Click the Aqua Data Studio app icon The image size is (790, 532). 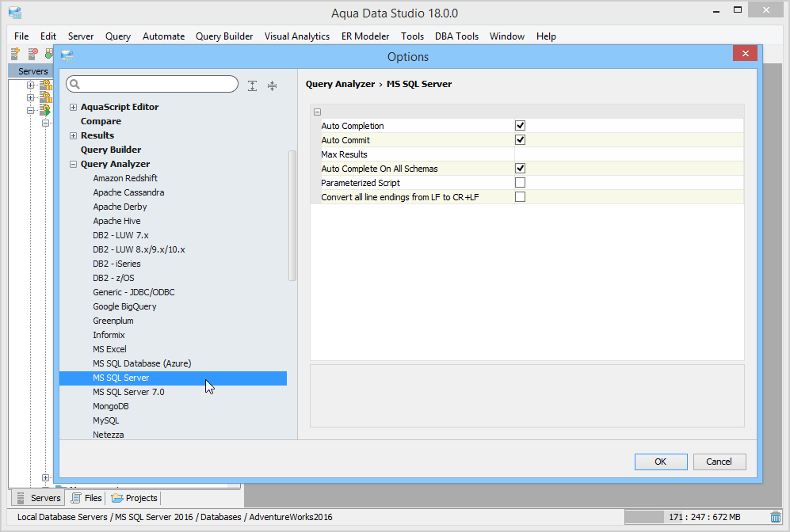pos(15,13)
